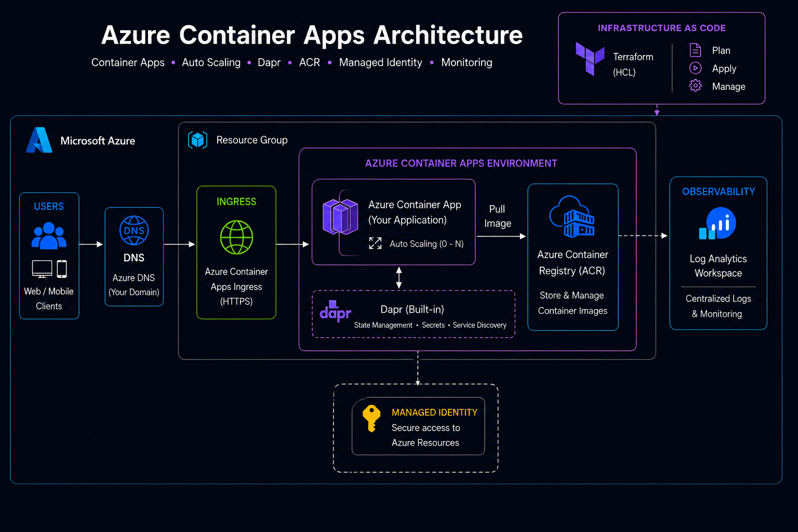Click the green ingress globe icon

(x=236, y=237)
